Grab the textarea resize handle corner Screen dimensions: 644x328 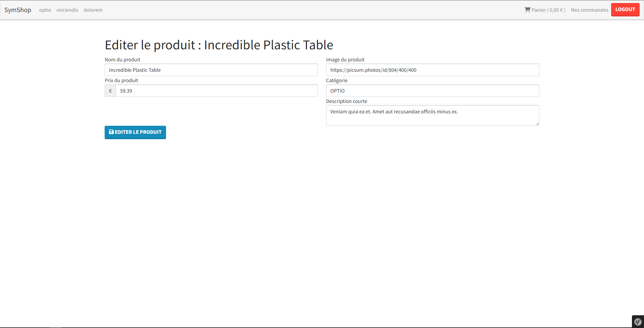pyautogui.click(x=537, y=124)
